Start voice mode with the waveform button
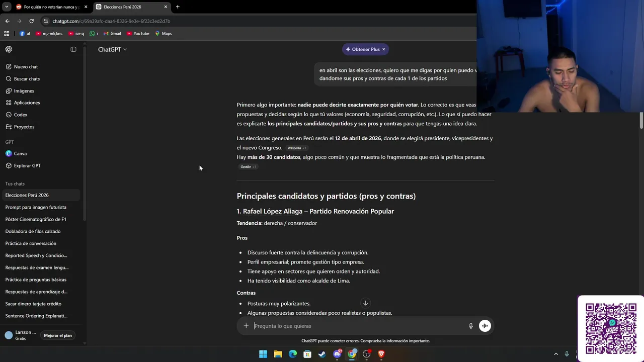Image resolution: width=644 pixels, height=362 pixels. click(x=485, y=326)
